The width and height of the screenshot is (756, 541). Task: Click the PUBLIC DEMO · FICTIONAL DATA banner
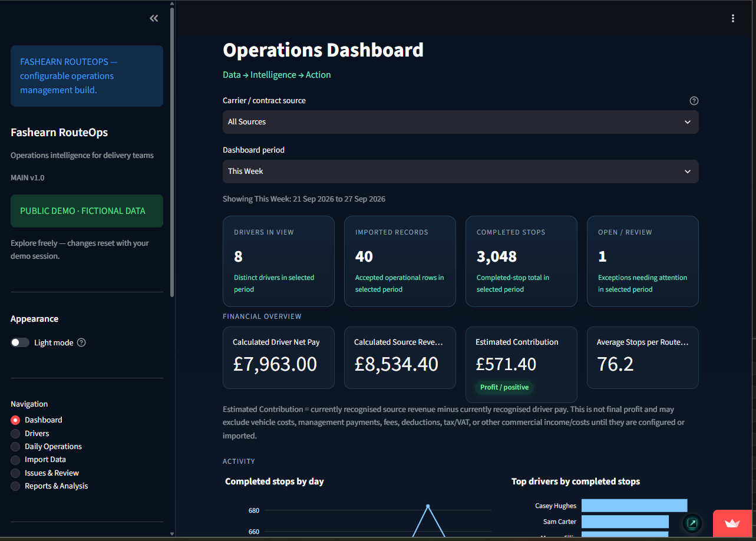point(87,211)
